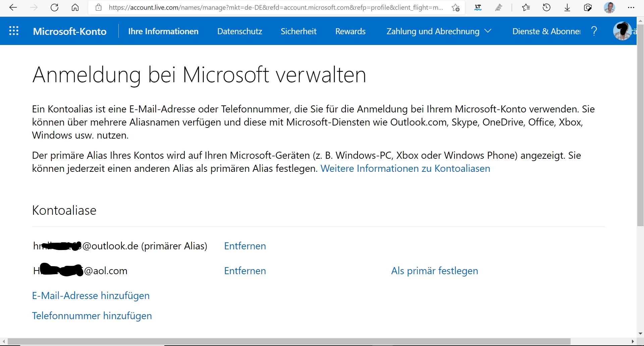Viewport: 644px width, 346px height.
Task: Open the Rewards tab
Action: pos(351,31)
